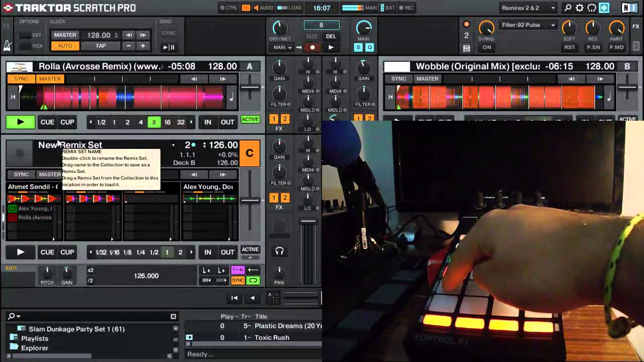Select loop size 1/2 on Deck A
This screenshot has width=644, height=362.
point(101,122)
